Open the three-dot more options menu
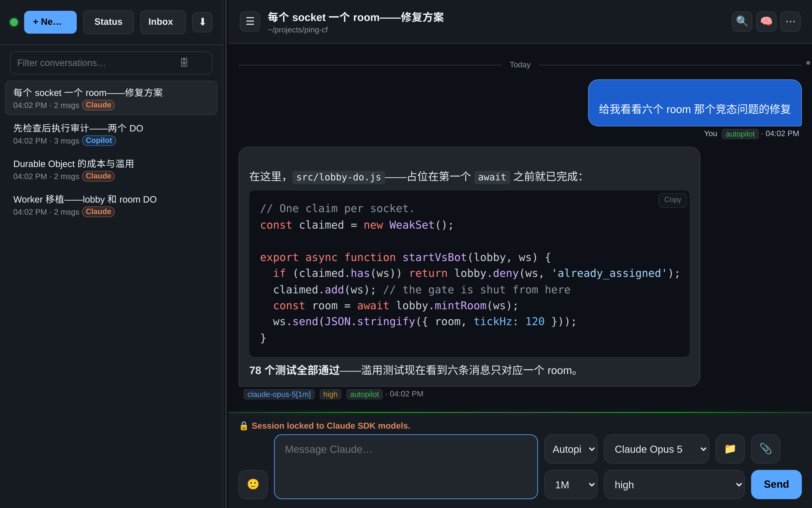Screen dimensions: 812x508 [x=790, y=22]
